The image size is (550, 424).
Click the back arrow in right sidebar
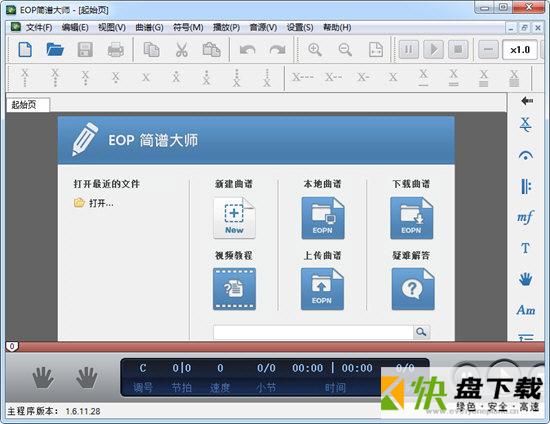click(527, 101)
